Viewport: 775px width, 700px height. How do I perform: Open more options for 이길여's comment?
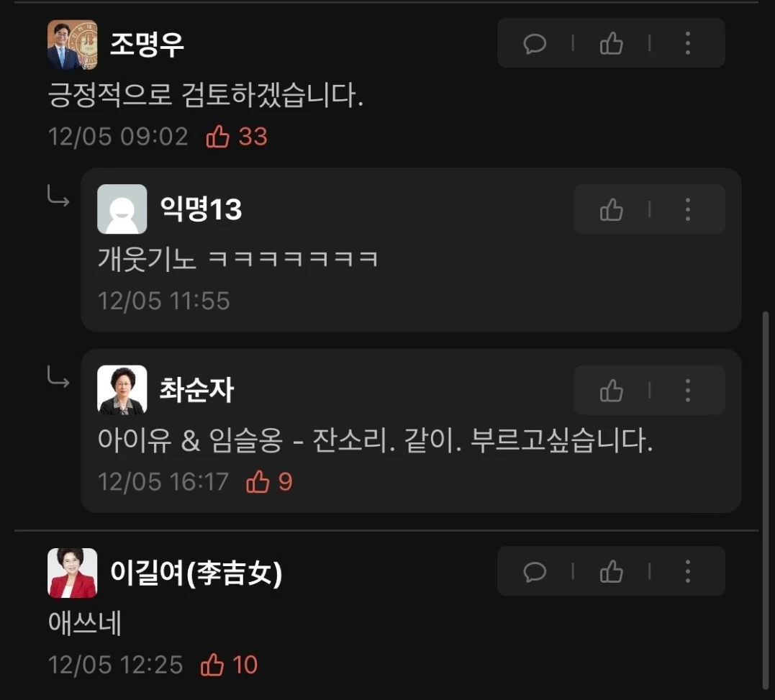click(x=687, y=571)
